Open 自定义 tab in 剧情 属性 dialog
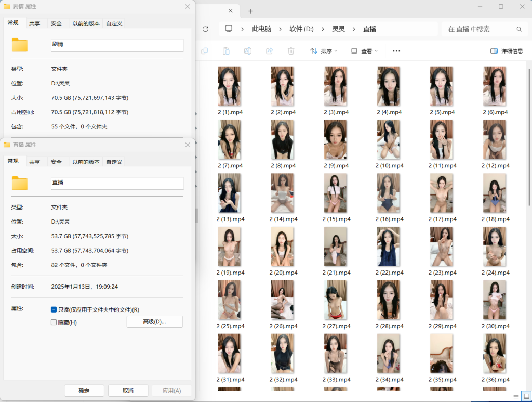This screenshot has width=532, height=402. pyautogui.click(x=114, y=24)
